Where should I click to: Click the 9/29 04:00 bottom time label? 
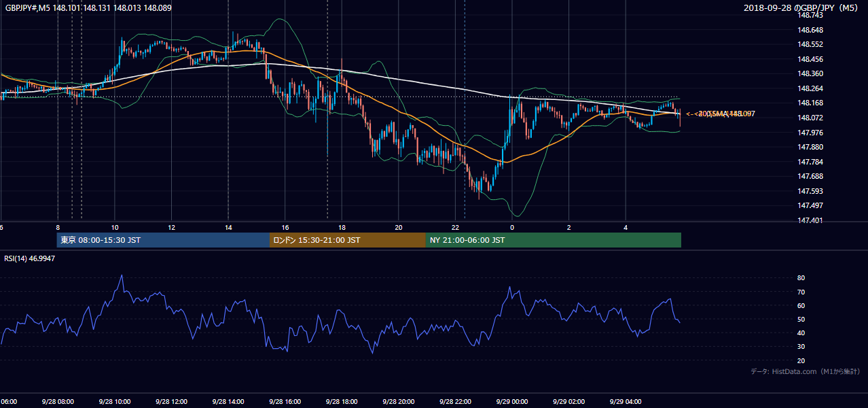[x=625, y=402]
